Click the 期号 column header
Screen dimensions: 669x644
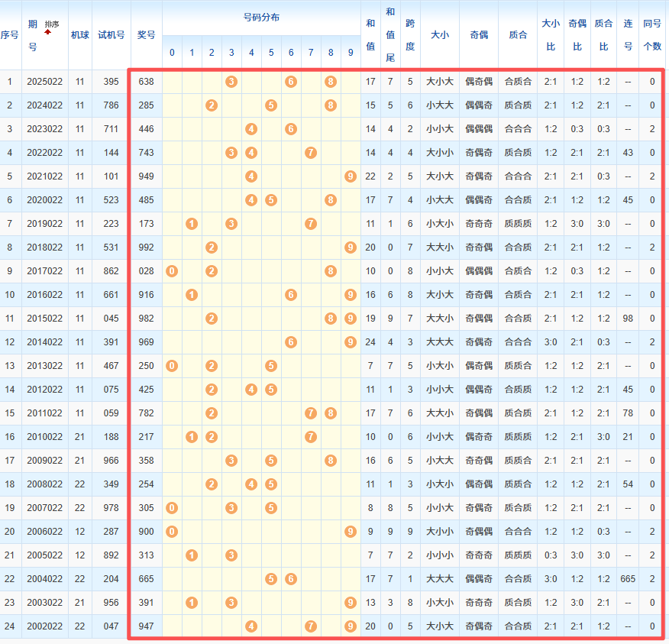[x=32, y=35]
